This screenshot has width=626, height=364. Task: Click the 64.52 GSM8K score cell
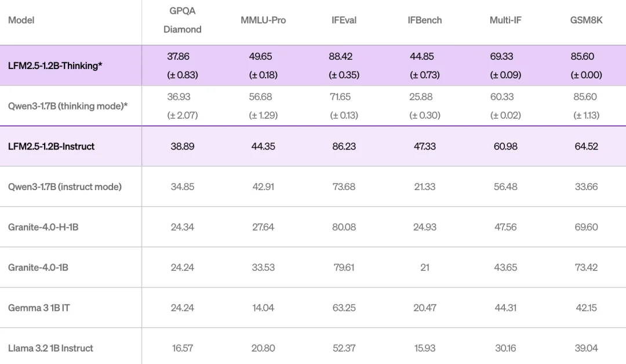point(586,147)
